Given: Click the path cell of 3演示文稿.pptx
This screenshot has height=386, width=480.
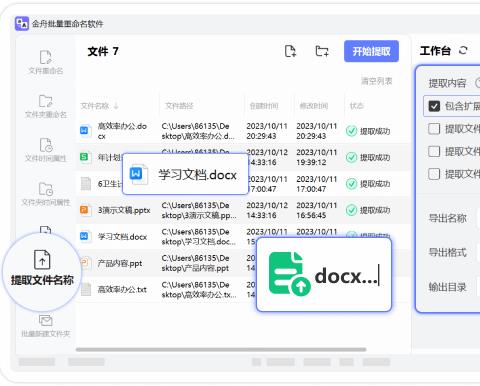Looking at the screenshot, I should point(199,210).
